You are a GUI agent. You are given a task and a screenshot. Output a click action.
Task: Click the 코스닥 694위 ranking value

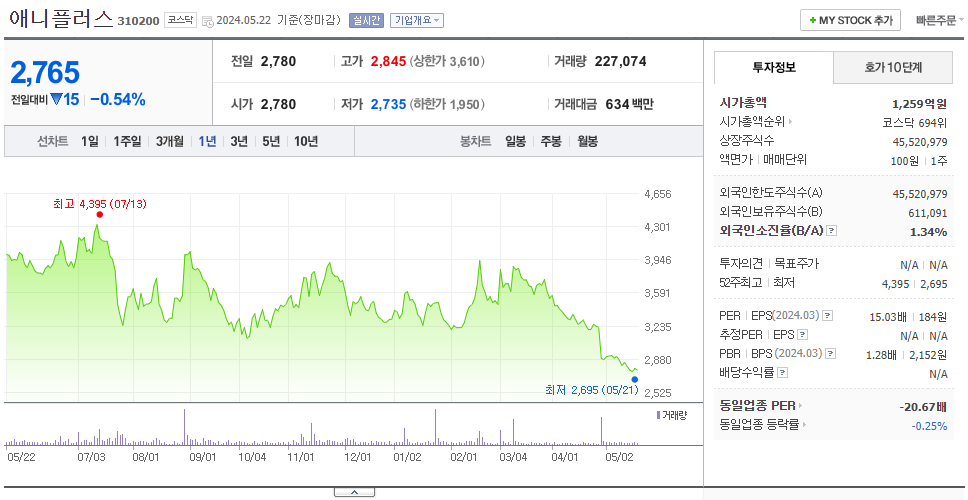[x=915, y=123]
